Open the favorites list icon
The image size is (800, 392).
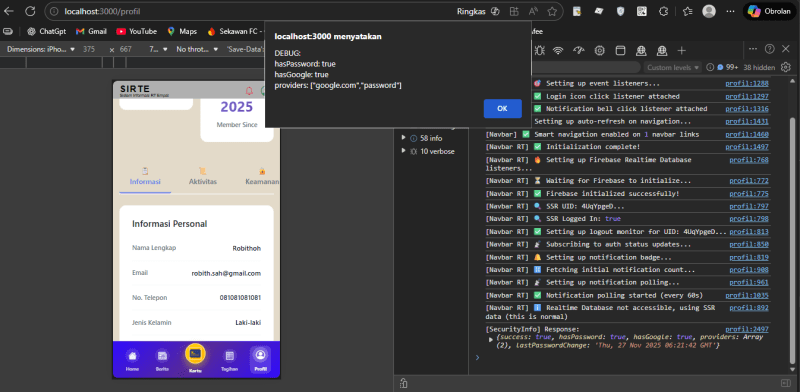[x=687, y=11]
